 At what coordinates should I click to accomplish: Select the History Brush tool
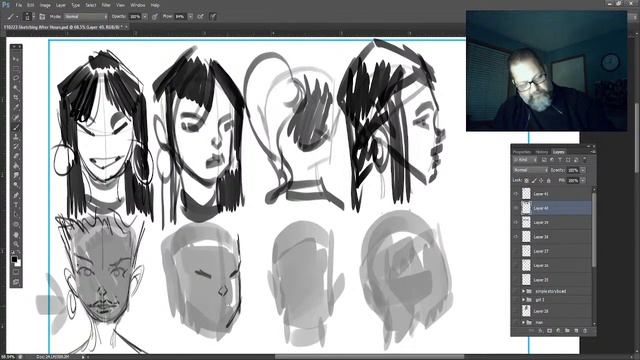click(16, 147)
